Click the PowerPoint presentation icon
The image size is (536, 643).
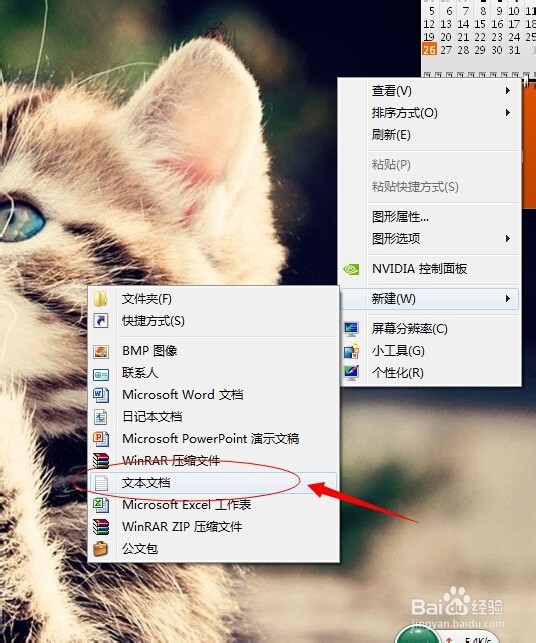coord(100,439)
